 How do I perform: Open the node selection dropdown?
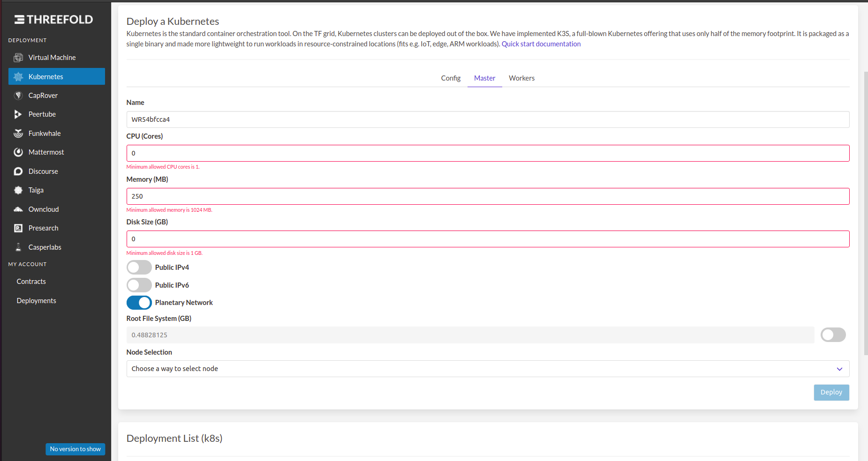[488, 369]
